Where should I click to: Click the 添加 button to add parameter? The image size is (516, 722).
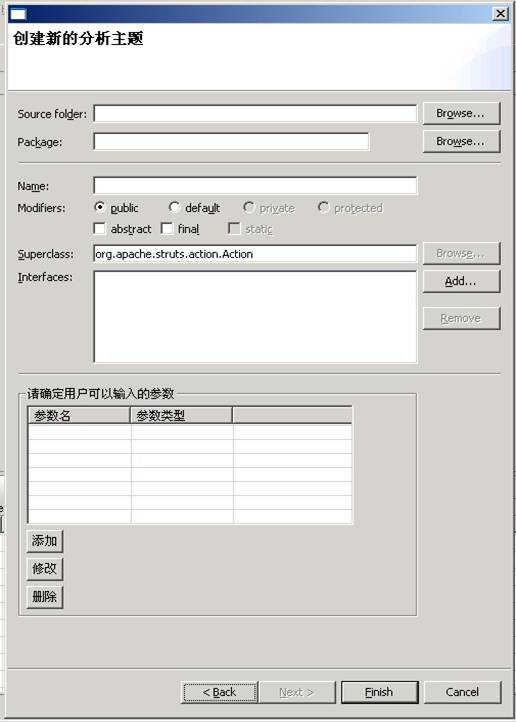point(45,541)
